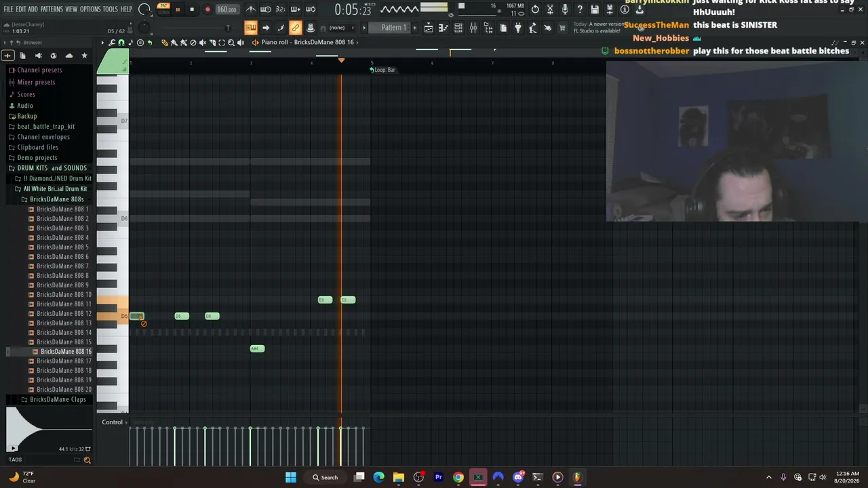Toggle the link/multilink to controllers button
Viewport: 868px width, 488px height.
(x=296, y=28)
